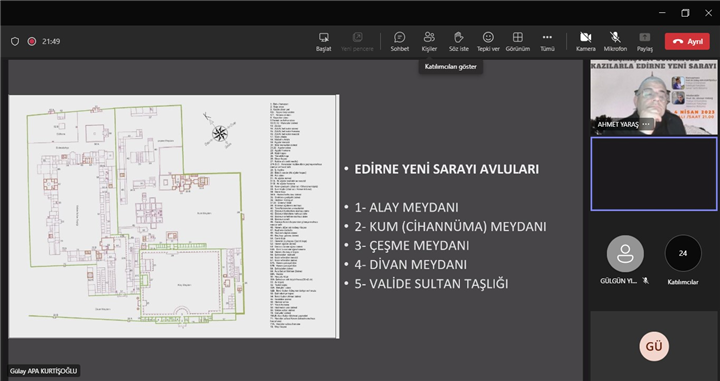The width and height of the screenshot is (720, 381).
Task: Select Gülgün participant avatar
Action: coord(625,253)
